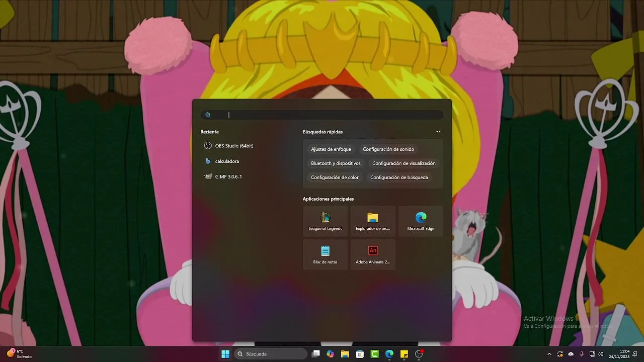Open Búsquedas rápidas more options menu
Image resolution: width=644 pixels, height=362 pixels.
438,132
